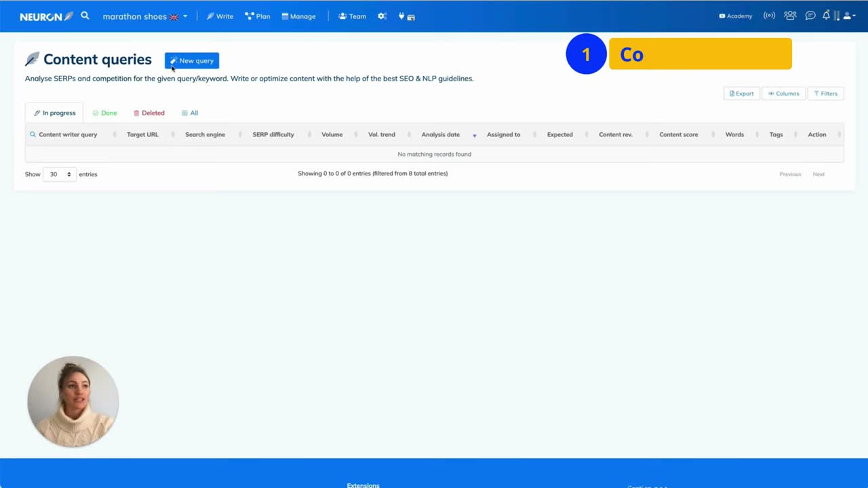Open the Academy link
868x488 pixels.
click(x=736, y=16)
